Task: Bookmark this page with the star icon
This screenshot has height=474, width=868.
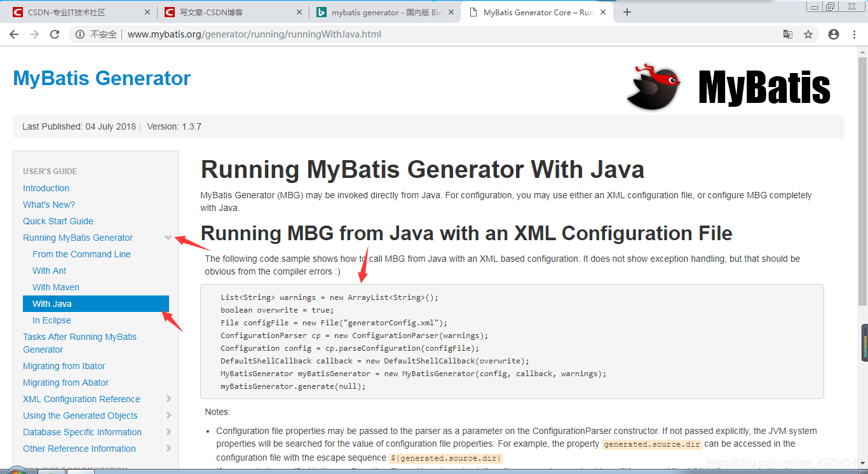Action: tap(808, 34)
